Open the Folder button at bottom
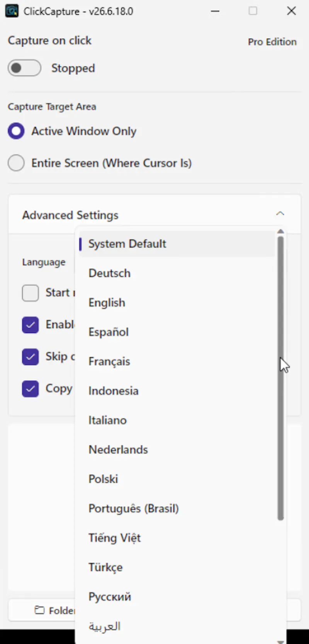This screenshot has width=309, height=644. pyautogui.click(x=42, y=610)
